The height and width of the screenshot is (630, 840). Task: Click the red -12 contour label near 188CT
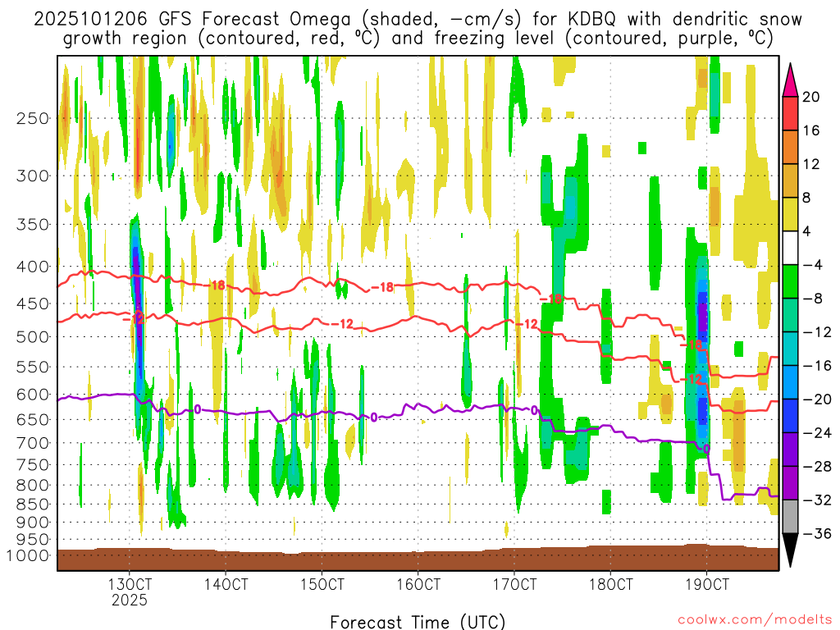[691, 379]
